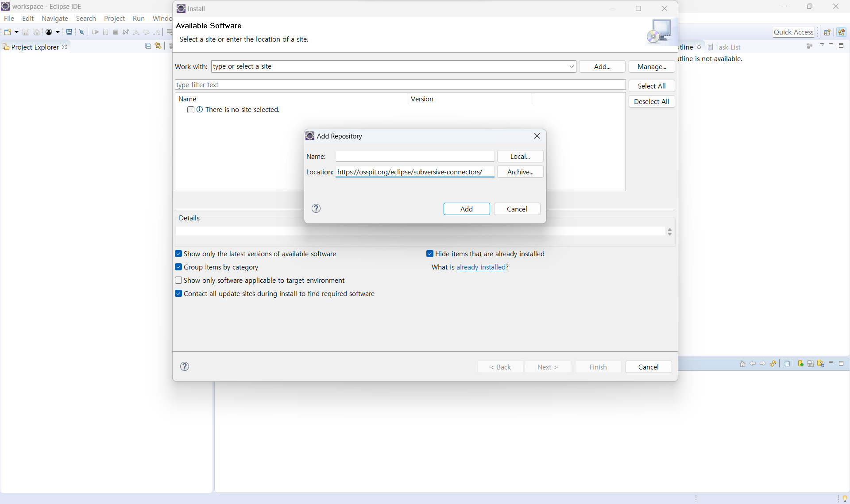Click the repository tree structure icon
This screenshot has height=504, width=850.
tap(820, 364)
